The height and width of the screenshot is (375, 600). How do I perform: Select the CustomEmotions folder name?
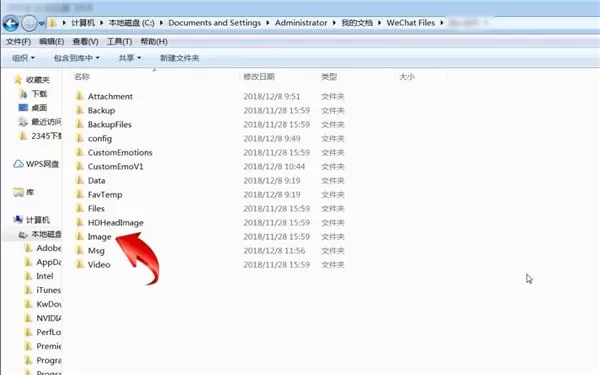[x=120, y=152]
